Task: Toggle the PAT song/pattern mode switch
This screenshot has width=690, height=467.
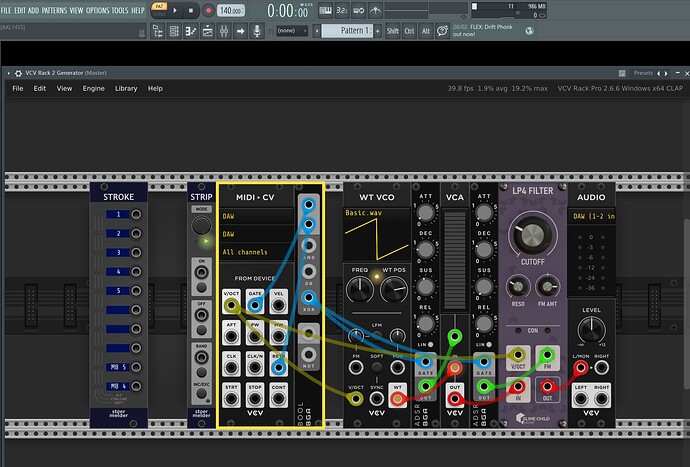Action: click(160, 10)
